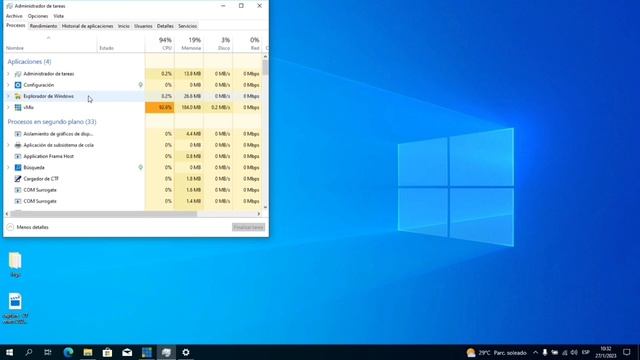Click the Administrador de tareas process icon
Image resolution: width=640 pixels, height=360 pixels.
click(18, 74)
